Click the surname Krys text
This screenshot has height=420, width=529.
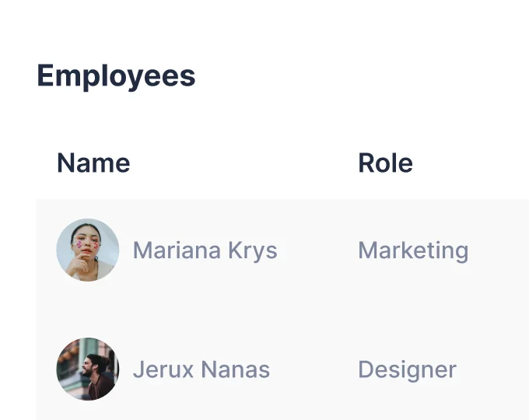253,250
